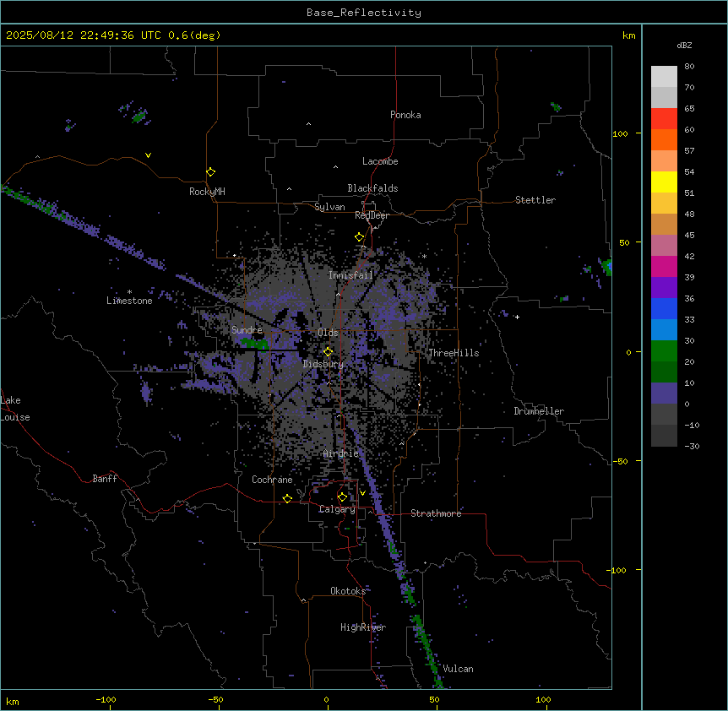Click the HighRiver city label

click(x=363, y=627)
